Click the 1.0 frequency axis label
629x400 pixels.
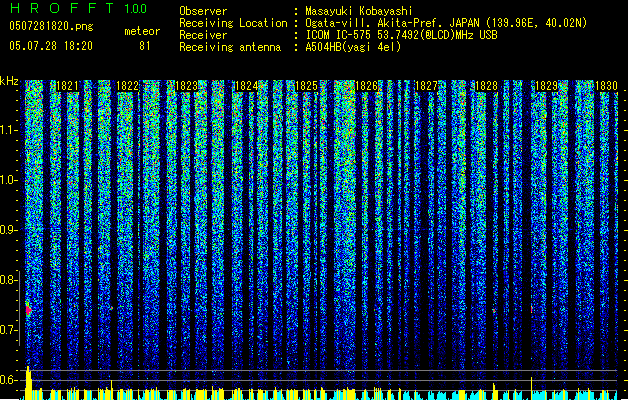[9, 180]
